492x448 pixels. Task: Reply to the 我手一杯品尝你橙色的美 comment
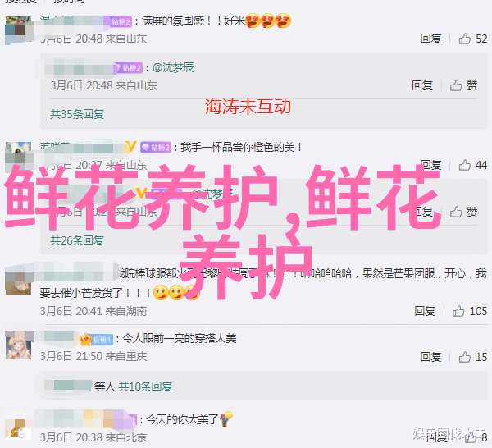coord(430,165)
